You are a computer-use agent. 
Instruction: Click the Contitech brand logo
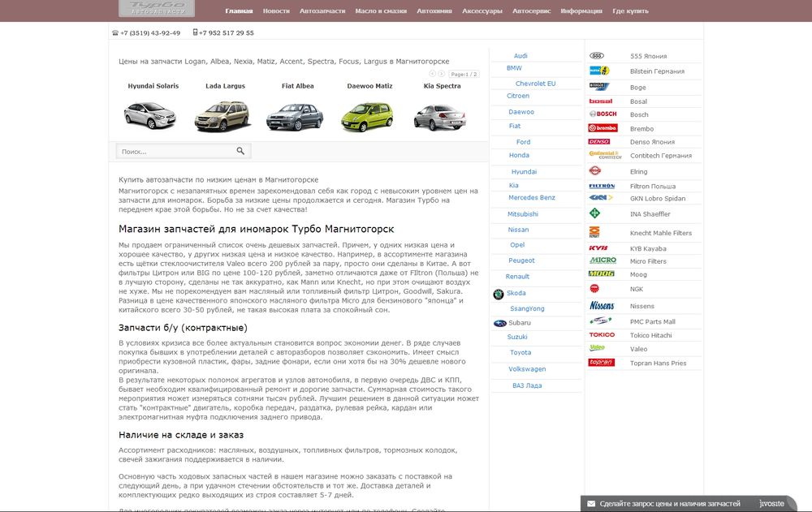point(605,155)
